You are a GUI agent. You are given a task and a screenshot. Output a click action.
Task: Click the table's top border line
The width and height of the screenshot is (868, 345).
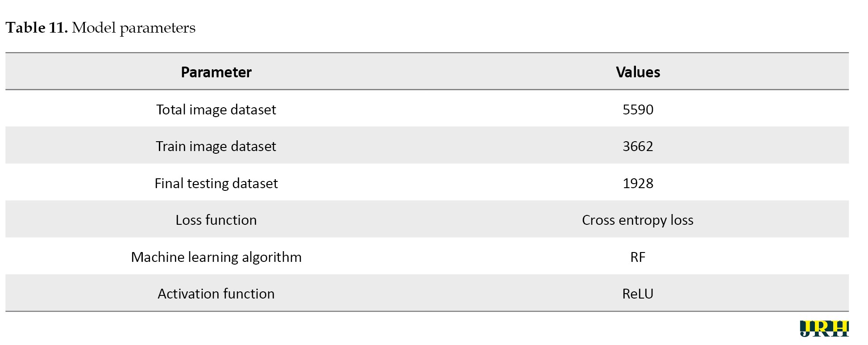tap(427, 53)
